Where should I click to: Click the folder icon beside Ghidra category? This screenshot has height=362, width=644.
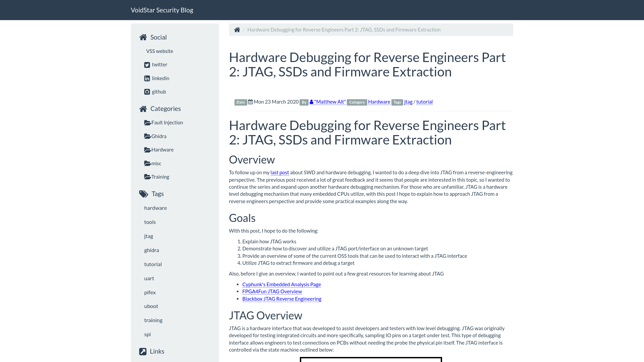[x=147, y=136]
